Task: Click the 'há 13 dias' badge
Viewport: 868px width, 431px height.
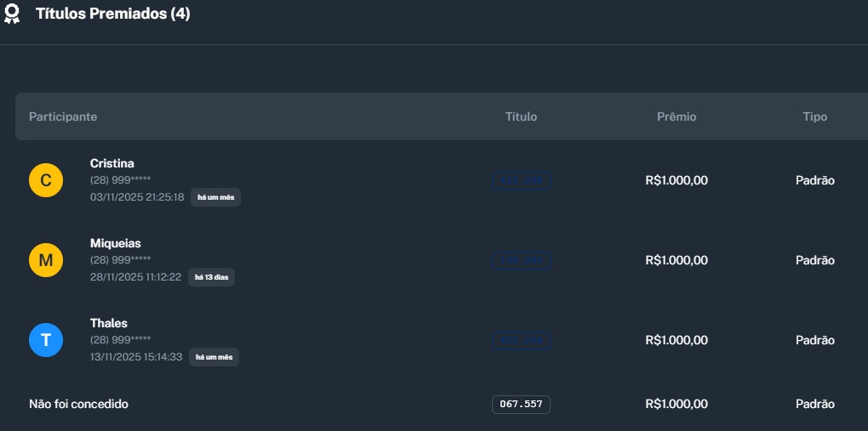Action: point(212,277)
